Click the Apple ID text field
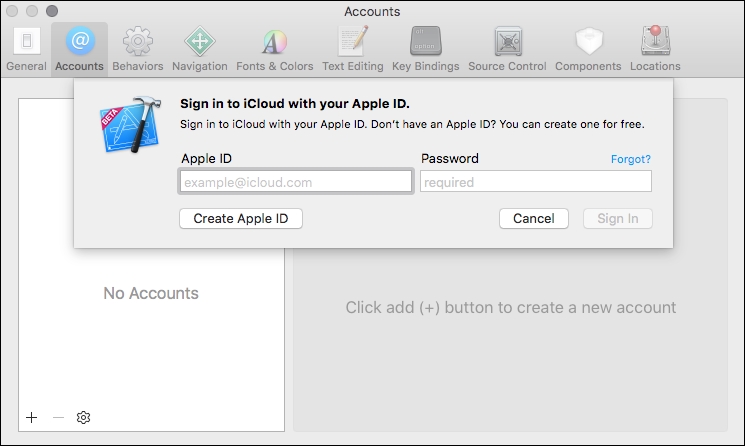The width and height of the screenshot is (745, 446). pos(296,182)
